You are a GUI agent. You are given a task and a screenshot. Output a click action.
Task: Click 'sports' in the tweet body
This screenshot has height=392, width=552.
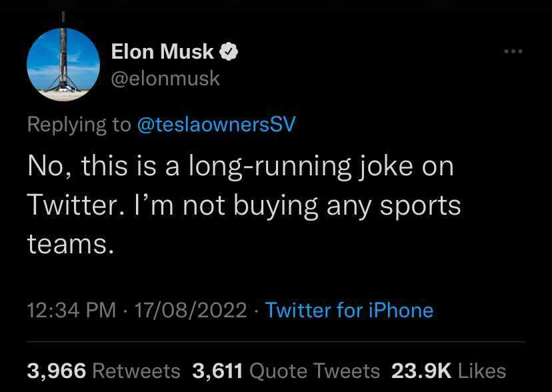[x=421, y=206]
